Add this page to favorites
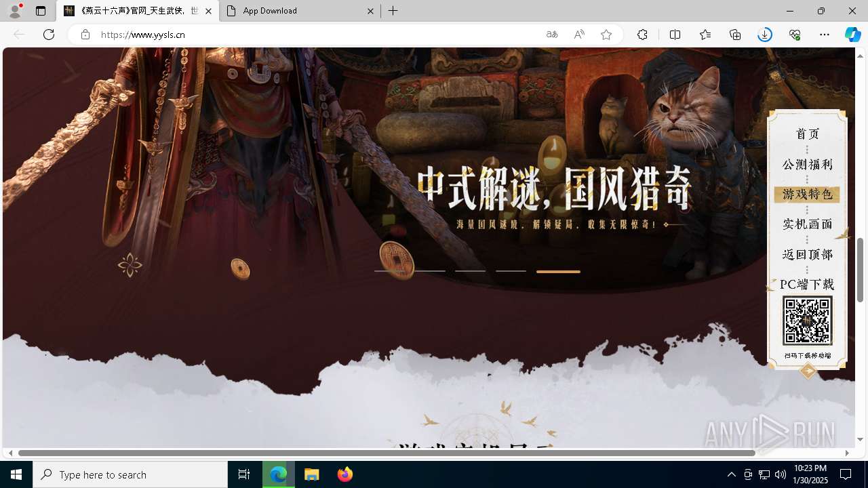The height and width of the screenshot is (488, 868). (x=606, y=35)
